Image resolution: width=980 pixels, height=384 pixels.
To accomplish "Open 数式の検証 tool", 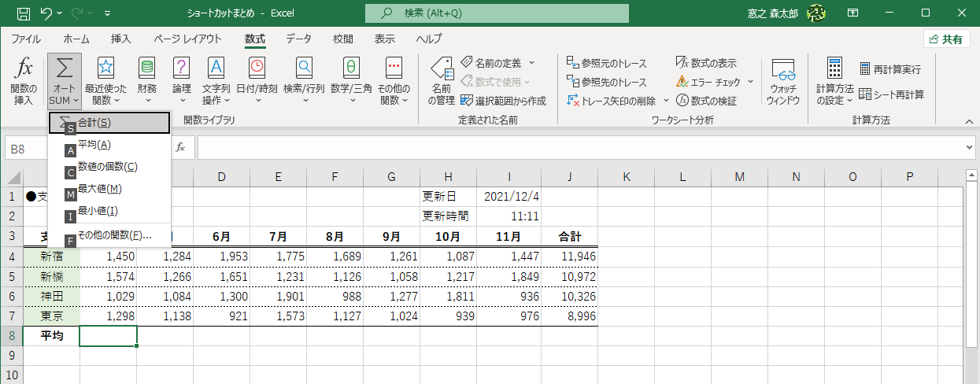I will pyautogui.click(x=707, y=101).
